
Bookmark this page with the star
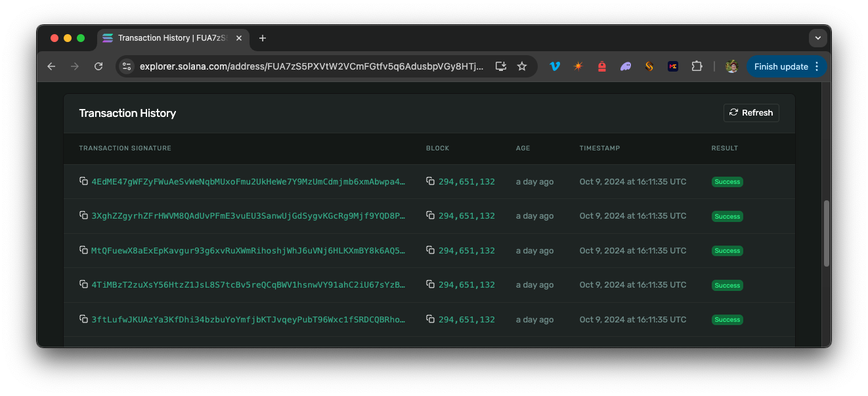pyautogui.click(x=522, y=66)
